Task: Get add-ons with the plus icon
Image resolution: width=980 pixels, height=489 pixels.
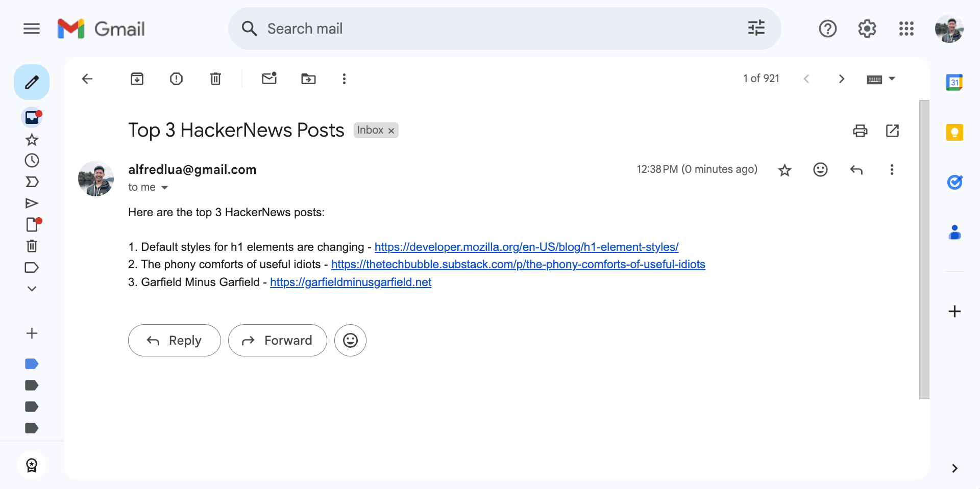Action: [954, 311]
